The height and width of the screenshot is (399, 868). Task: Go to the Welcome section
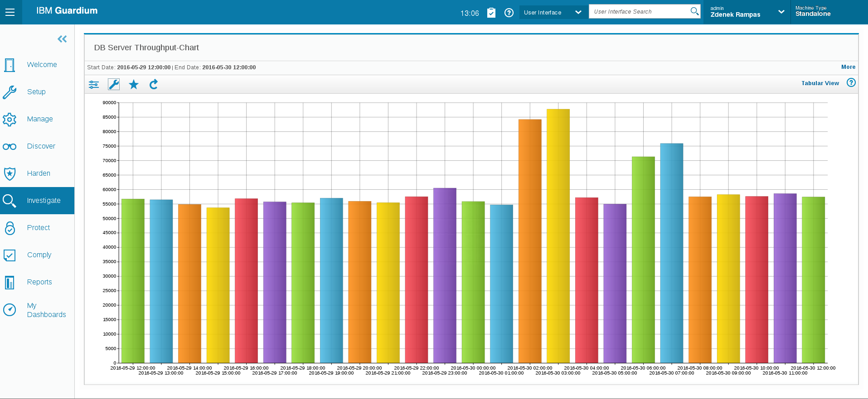pos(42,65)
